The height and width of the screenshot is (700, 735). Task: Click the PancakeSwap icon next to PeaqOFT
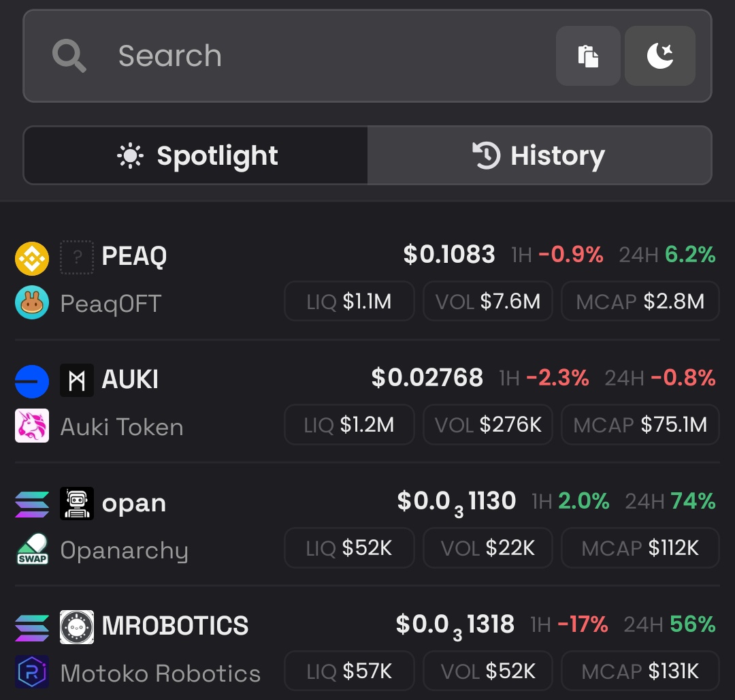point(32,302)
